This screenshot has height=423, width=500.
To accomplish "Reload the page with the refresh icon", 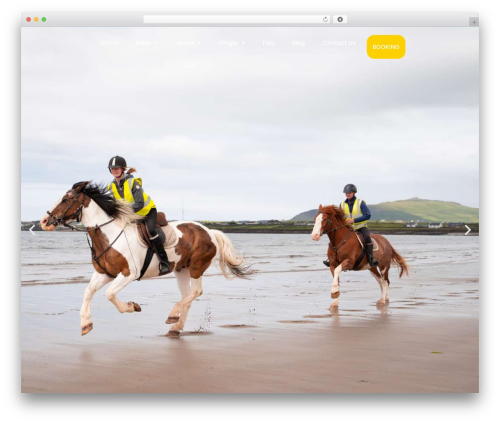I will point(325,20).
